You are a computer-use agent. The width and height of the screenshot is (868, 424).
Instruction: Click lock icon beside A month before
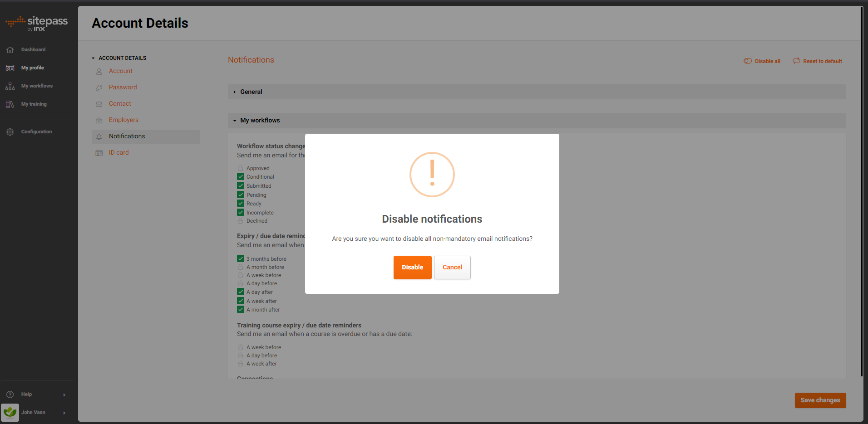[241, 267]
